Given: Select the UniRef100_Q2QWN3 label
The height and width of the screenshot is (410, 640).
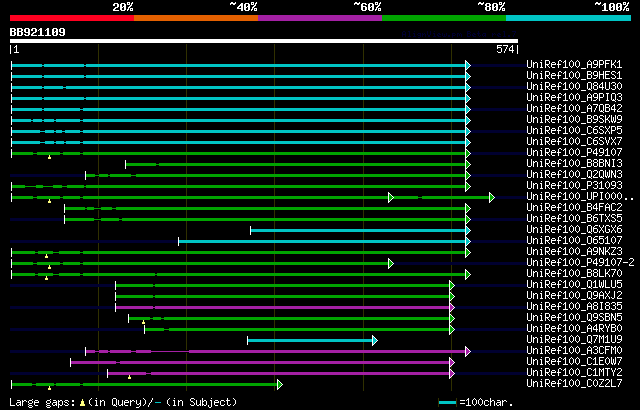Looking at the screenshot, I should 574,175.
